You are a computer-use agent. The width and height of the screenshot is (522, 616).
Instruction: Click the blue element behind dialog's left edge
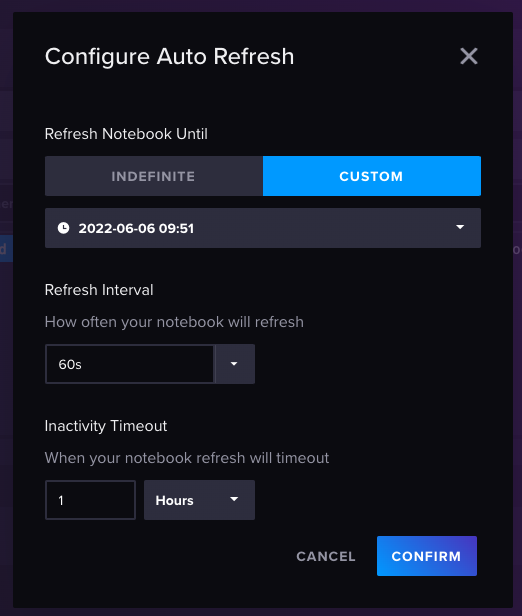tap(6, 249)
